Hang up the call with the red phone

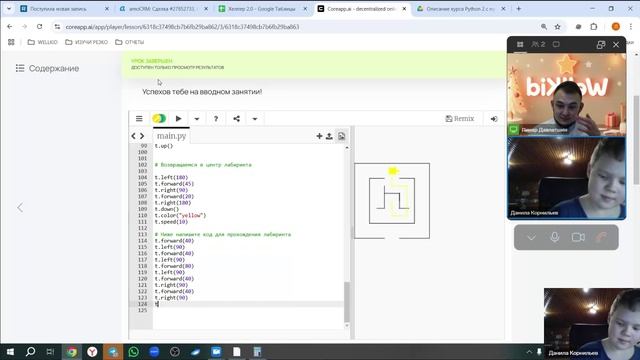point(601,237)
